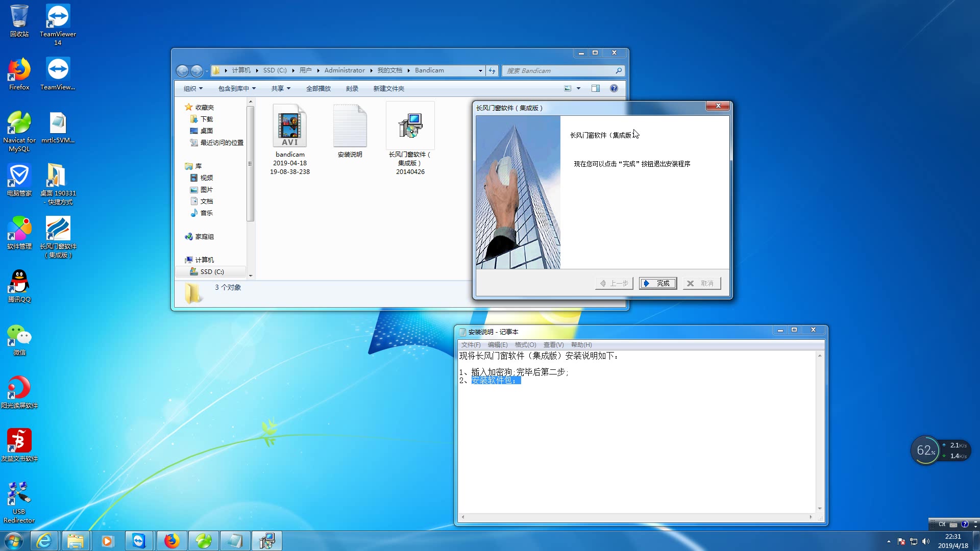This screenshot has width=980, height=551.
Task: Click 完成 button to finish installation
Action: 658,283
